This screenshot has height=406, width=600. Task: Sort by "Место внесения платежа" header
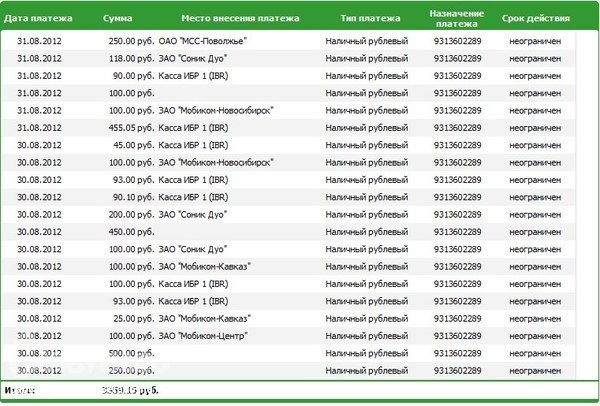[x=238, y=20]
